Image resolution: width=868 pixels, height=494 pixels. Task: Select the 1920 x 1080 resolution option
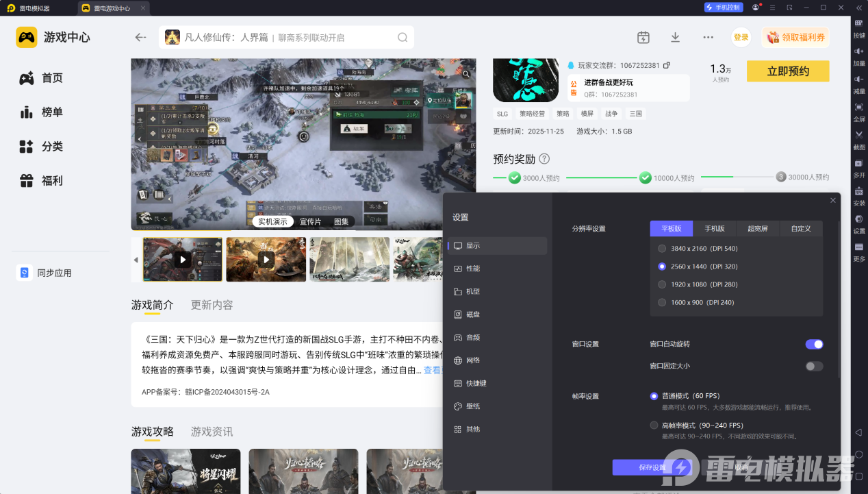[x=662, y=284]
